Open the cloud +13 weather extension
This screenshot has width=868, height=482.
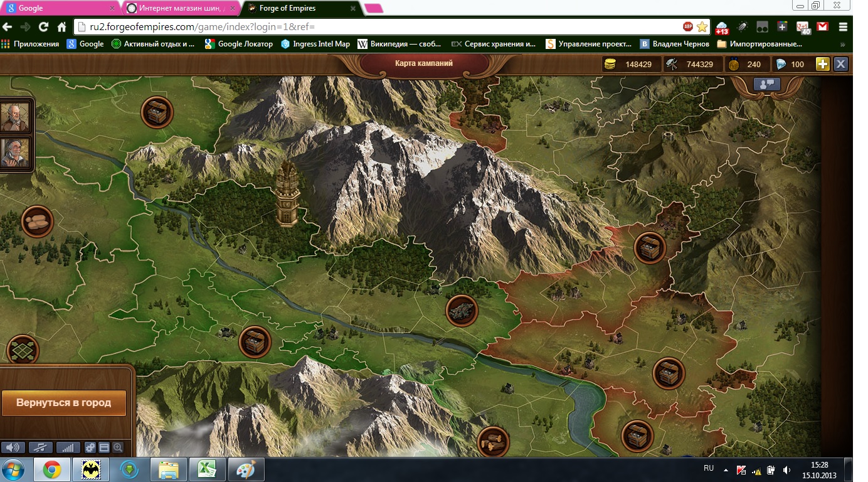point(722,28)
